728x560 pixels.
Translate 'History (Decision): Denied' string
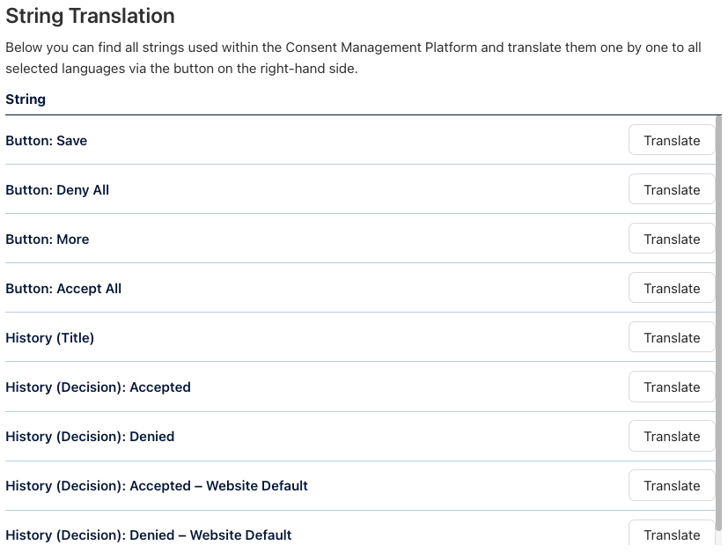pyautogui.click(x=671, y=436)
